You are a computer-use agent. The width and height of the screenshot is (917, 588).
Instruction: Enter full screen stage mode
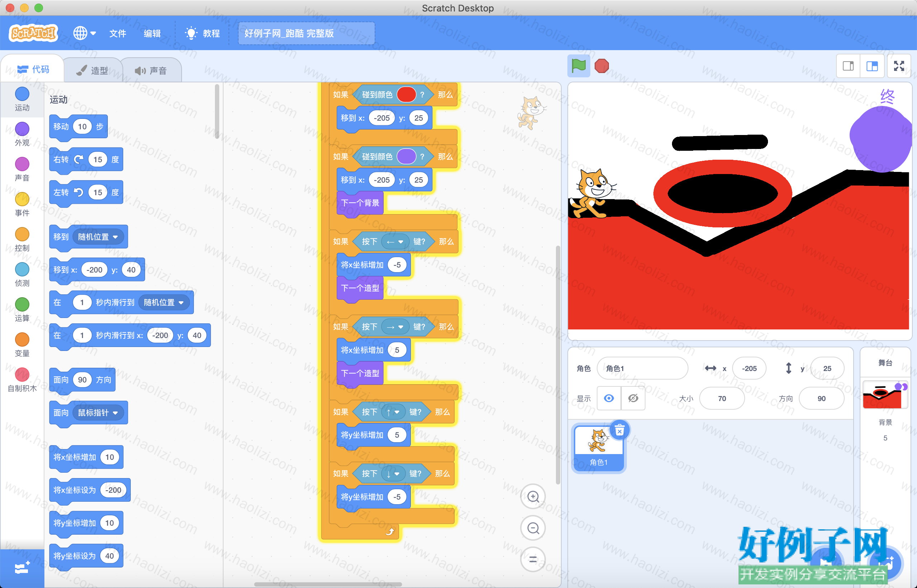[899, 66]
